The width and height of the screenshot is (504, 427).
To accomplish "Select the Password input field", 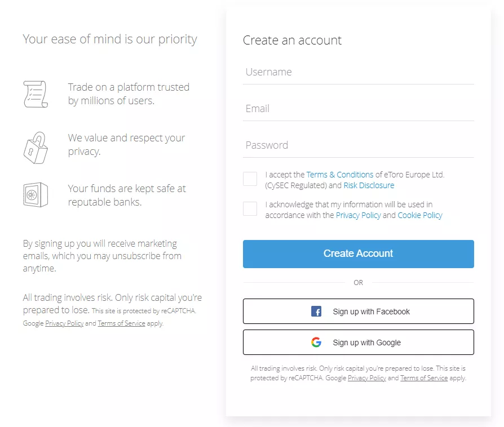I will tap(358, 146).
